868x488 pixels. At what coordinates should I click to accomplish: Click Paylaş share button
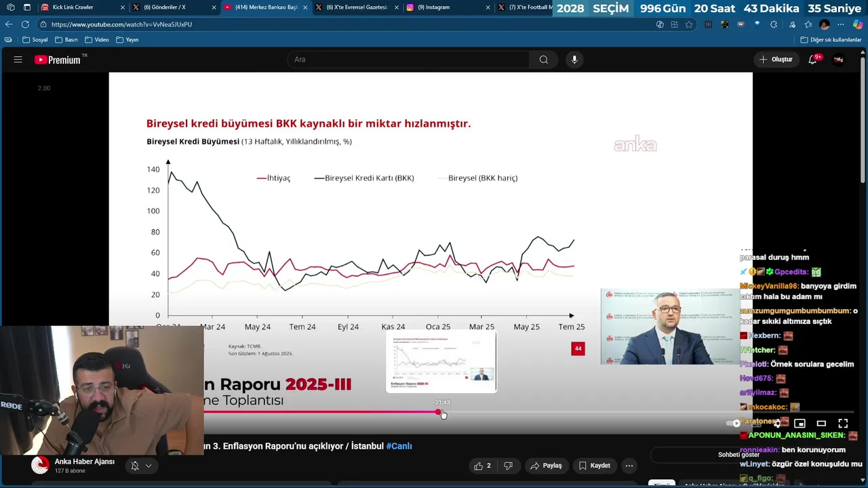click(546, 466)
